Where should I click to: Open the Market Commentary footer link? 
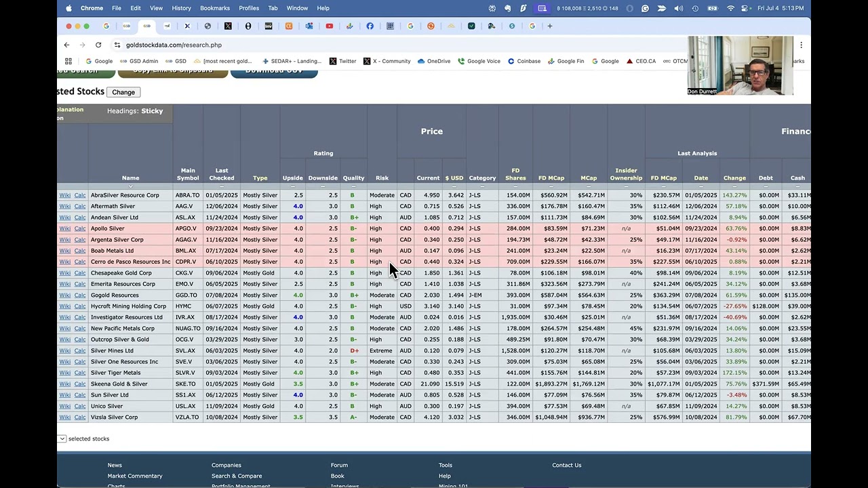point(135,476)
